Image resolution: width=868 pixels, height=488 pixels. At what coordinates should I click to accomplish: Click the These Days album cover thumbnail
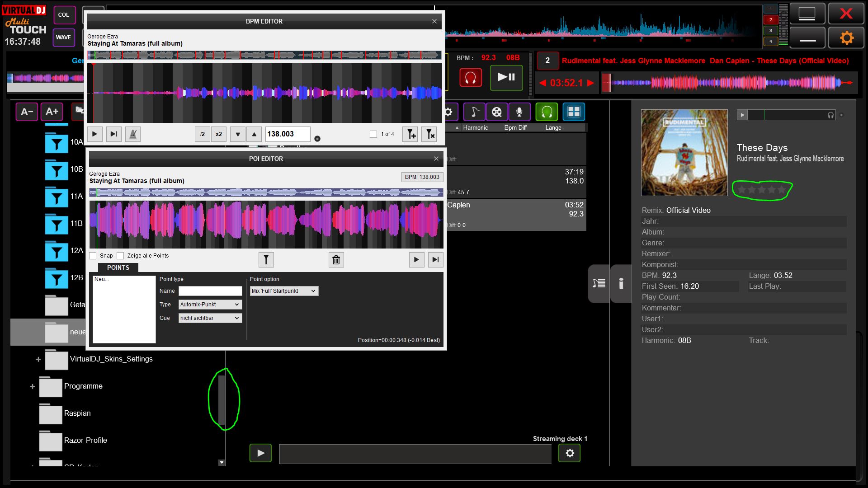(684, 153)
